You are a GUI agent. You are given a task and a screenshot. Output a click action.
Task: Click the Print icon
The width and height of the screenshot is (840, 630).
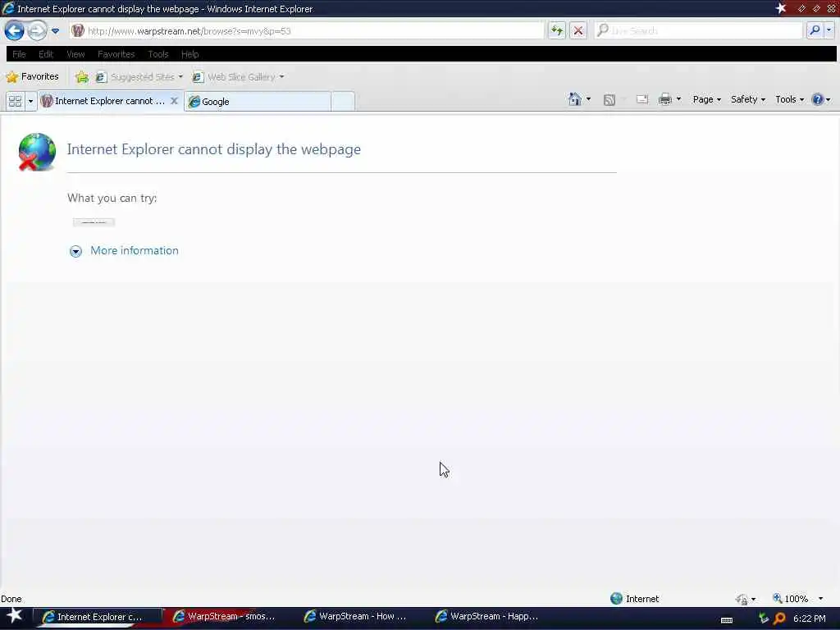tap(664, 99)
